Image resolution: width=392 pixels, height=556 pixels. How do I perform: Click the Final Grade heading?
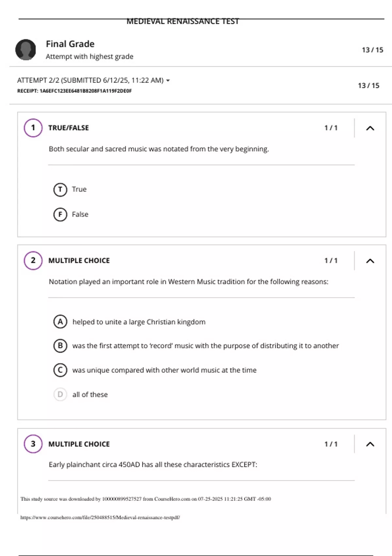(70, 44)
